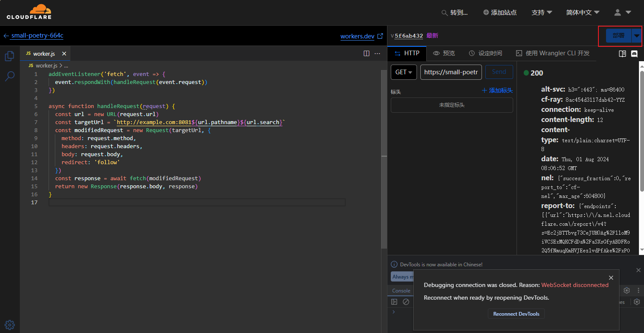Open the Search magnifier in editor sidebar
This screenshot has width=644, height=333.
pyautogui.click(x=9, y=76)
